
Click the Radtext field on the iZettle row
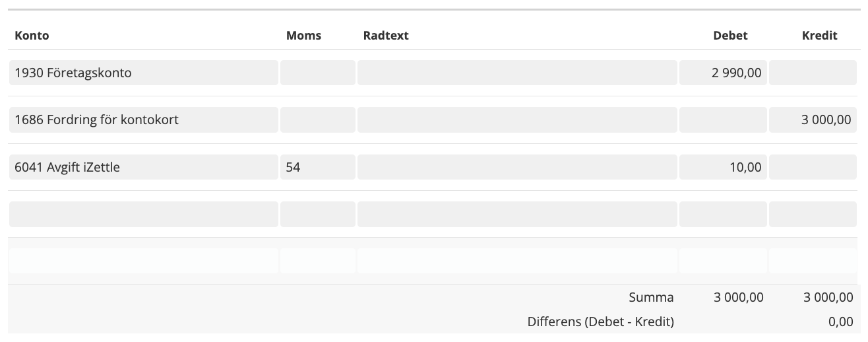tap(517, 168)
